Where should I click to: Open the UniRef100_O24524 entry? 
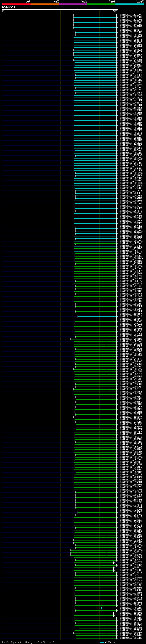point(131,349)
